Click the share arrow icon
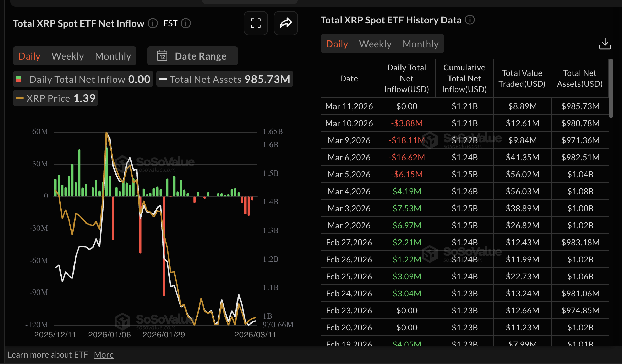The height and width of the screenshot is (364, 622). 285,23
